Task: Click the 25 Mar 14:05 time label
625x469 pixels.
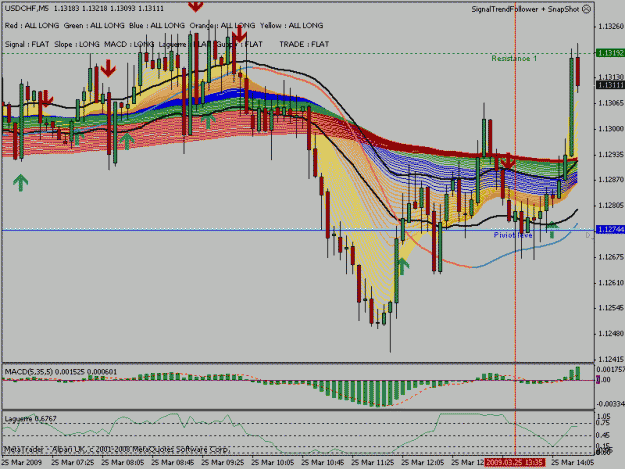Action: click(573, 463)
